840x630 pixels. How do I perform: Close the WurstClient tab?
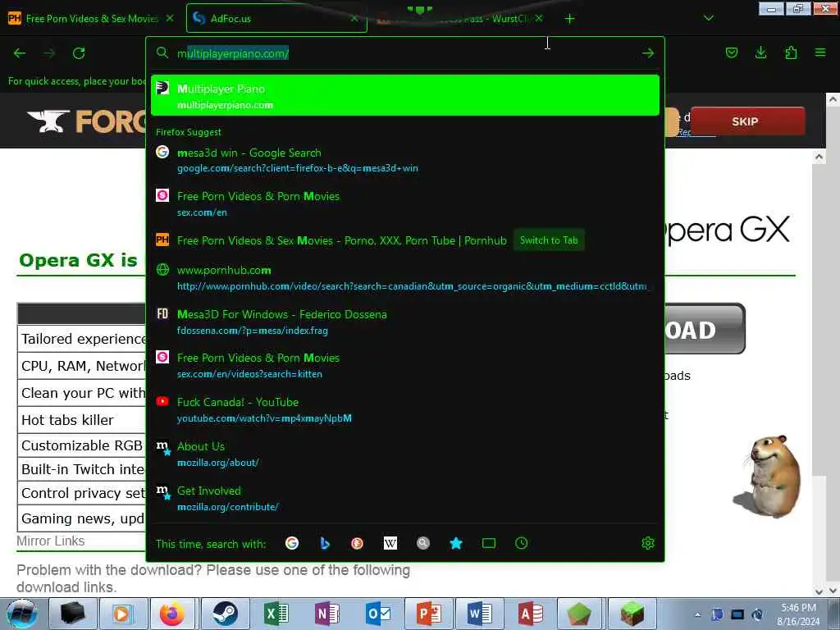tap(539, 18)
